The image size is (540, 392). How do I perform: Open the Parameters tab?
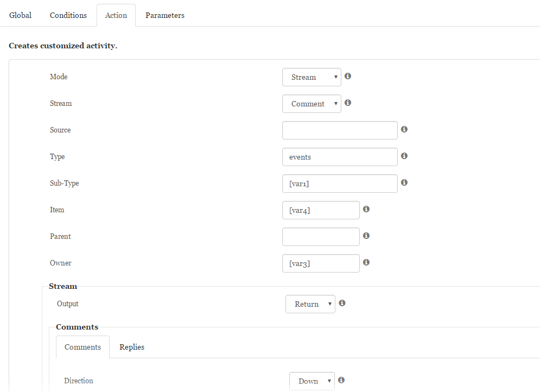[x=165, y=15]
